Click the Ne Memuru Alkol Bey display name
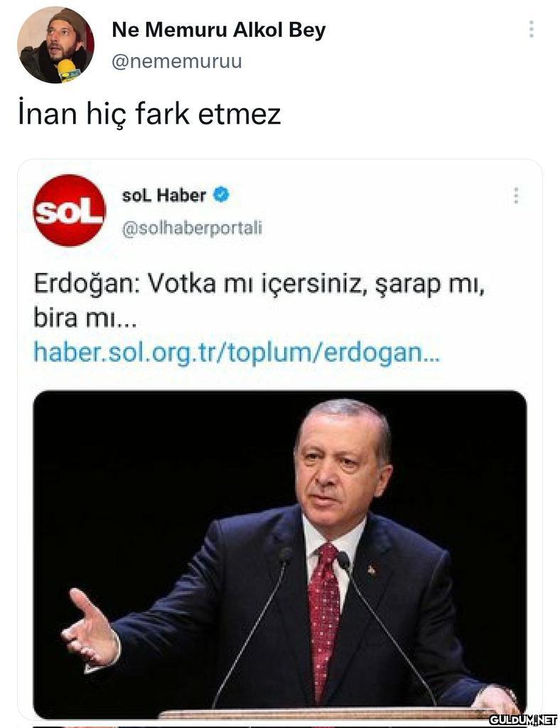This screenshot has width=560, height=728. tap(218, 30)
